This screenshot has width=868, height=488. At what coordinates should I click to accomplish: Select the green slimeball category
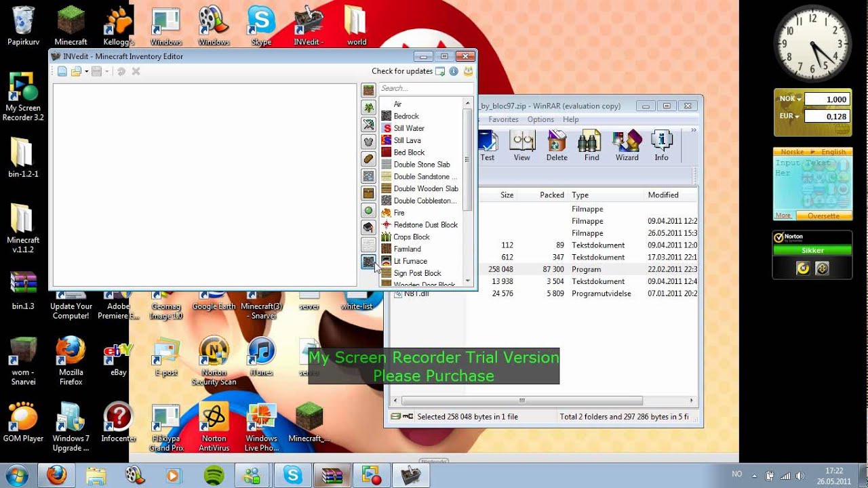click(368, 211)
